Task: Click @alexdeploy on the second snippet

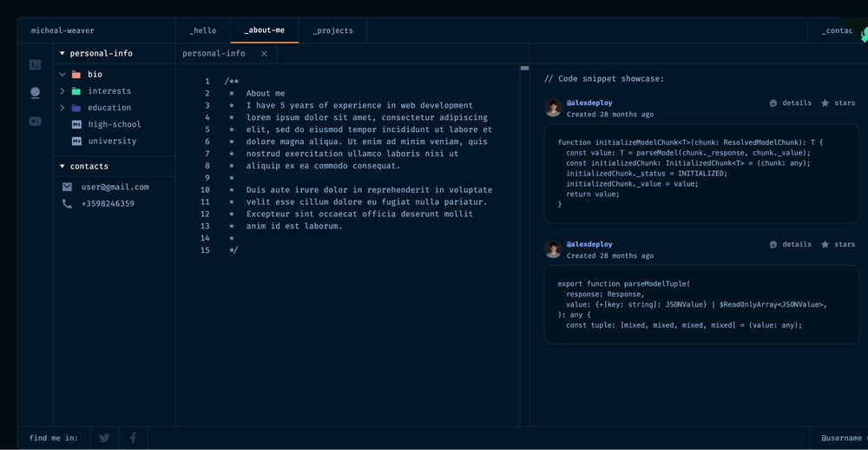Action: (x=589, y=244)
